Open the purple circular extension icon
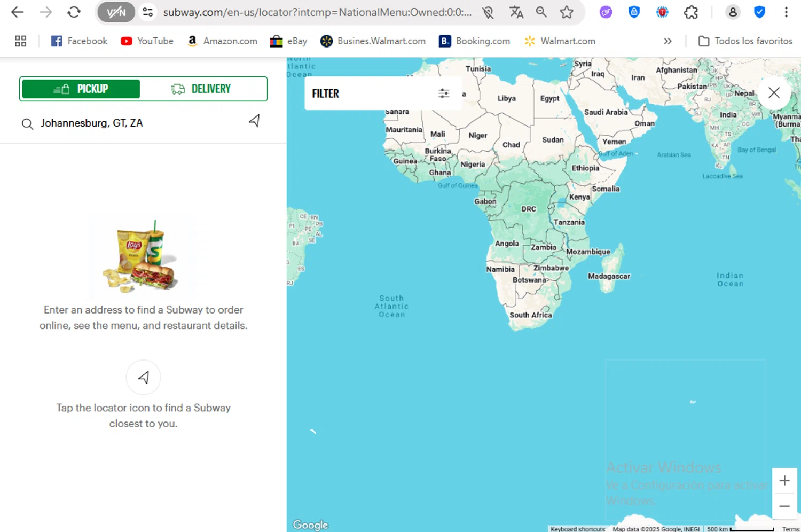This screenshot has height=532, width=801. 606,12
